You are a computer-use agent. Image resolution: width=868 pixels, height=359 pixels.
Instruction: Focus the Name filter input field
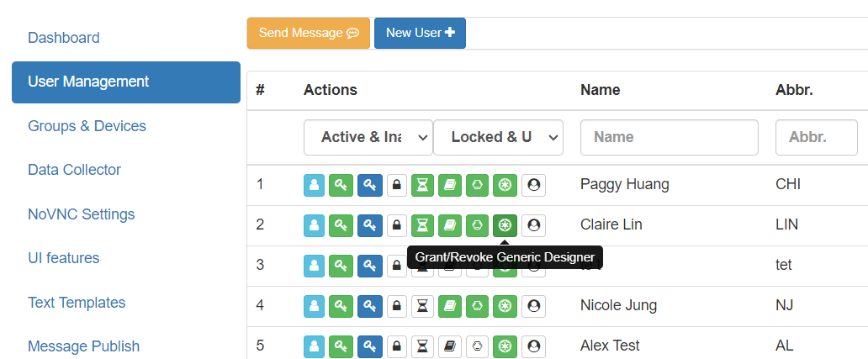click(x=669, y=137)
